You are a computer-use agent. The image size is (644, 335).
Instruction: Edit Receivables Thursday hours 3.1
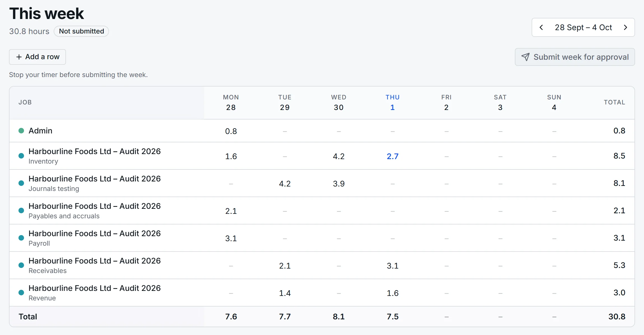tap(392, 265)
